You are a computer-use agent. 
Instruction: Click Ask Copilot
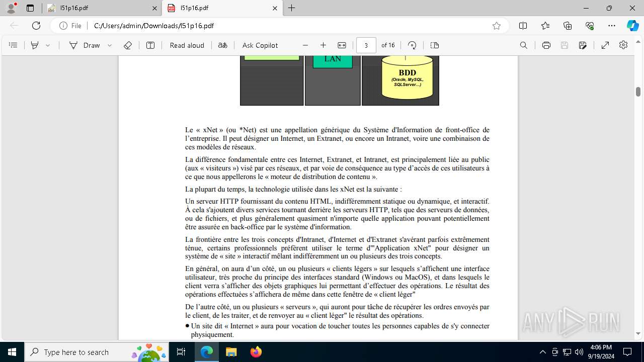click(x=260, y=45)
